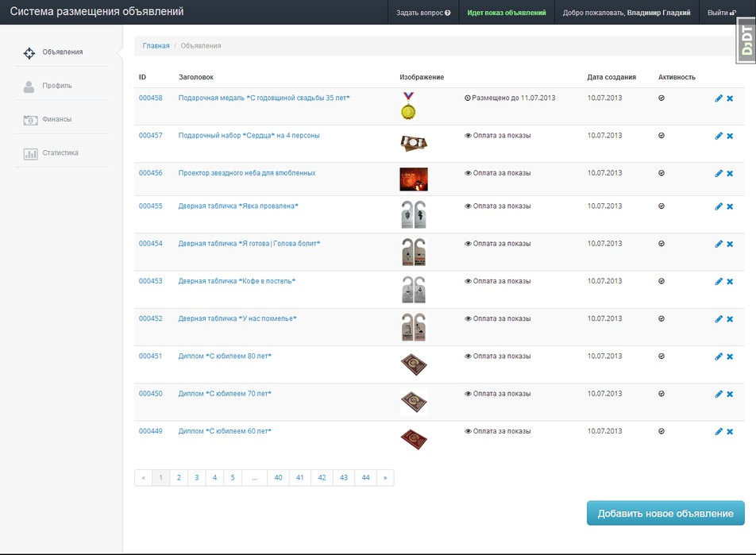Delete ad 000457 with the X icon

(730, 136)
